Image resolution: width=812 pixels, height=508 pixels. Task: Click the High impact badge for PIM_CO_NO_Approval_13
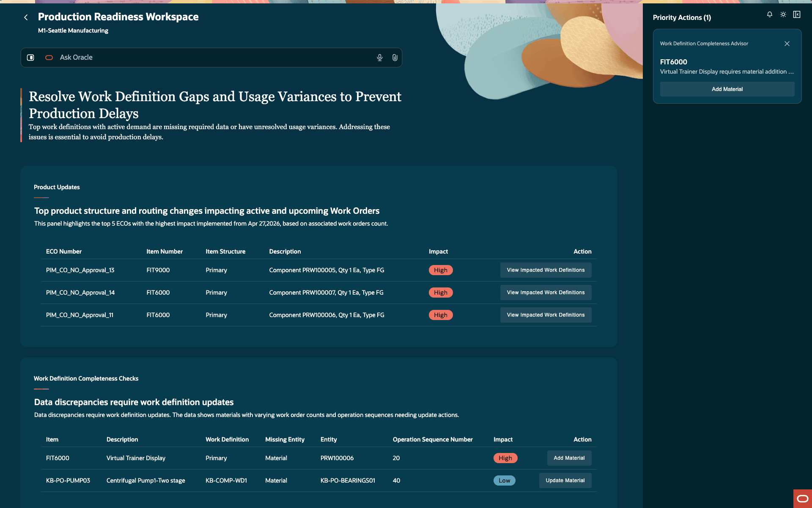[x=441, y=270]
